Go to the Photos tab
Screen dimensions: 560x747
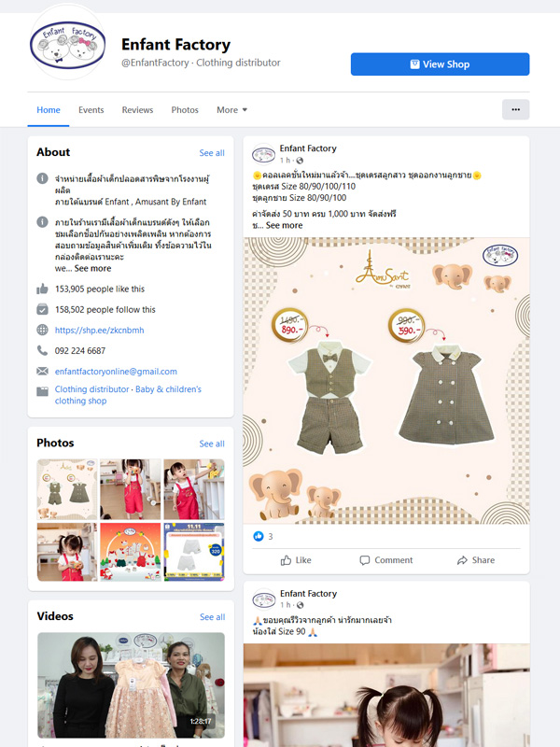185,110
